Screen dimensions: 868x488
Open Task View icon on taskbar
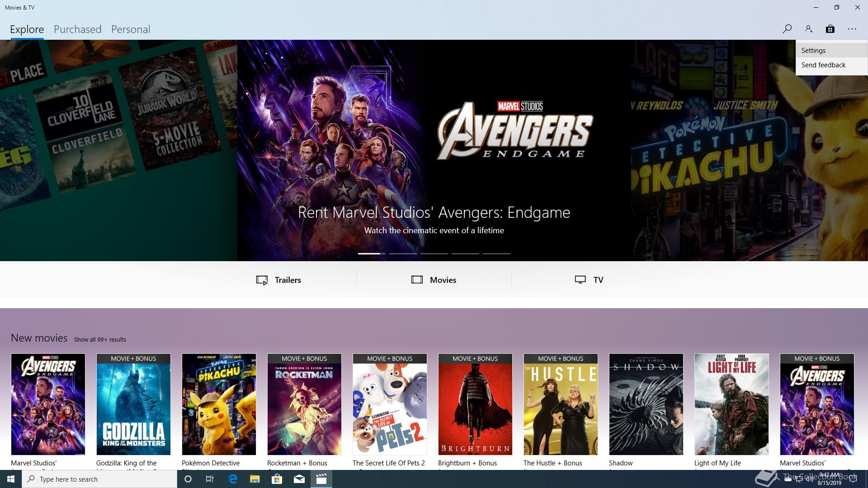click(210, 479)
